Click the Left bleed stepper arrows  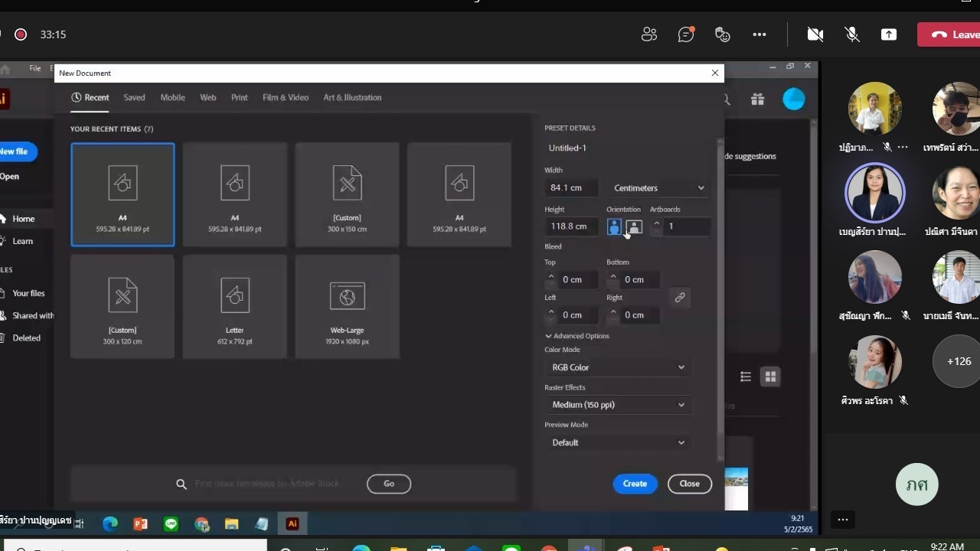click(550, 315)
